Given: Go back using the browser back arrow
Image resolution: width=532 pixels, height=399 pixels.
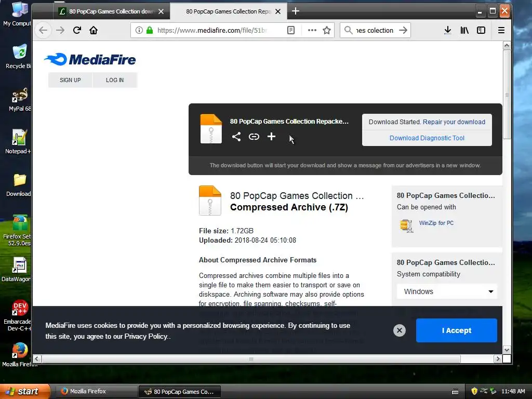Looking at the screenshot, I should (x=43, y=30).
